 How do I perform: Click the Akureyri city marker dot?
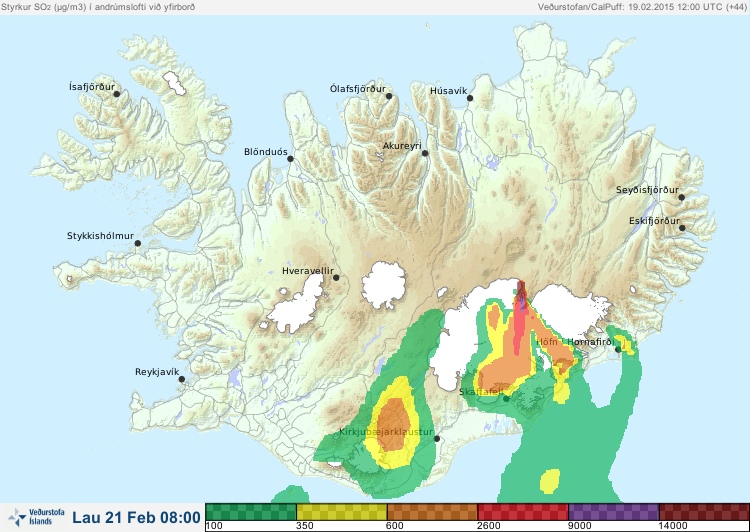point(425,153)
